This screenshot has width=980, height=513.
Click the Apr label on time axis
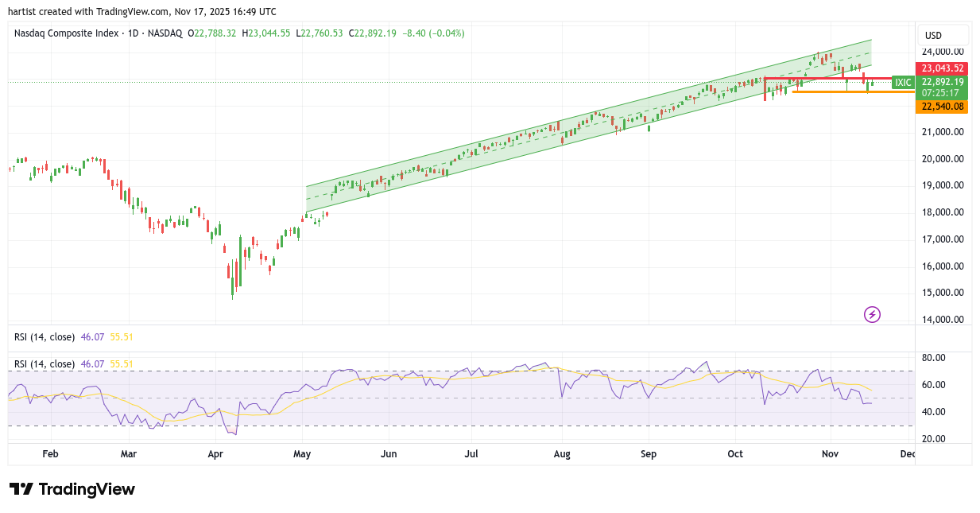[215, 454]
